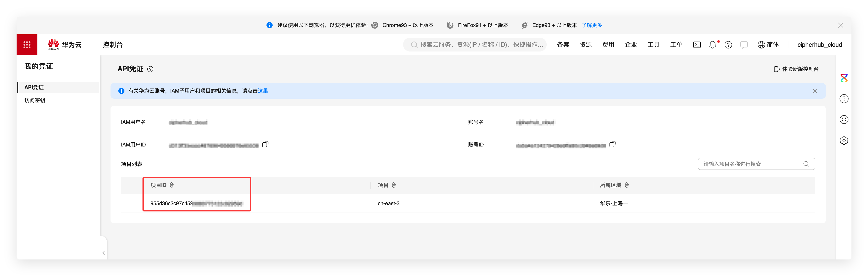Open the notification bell

[712, 45]
